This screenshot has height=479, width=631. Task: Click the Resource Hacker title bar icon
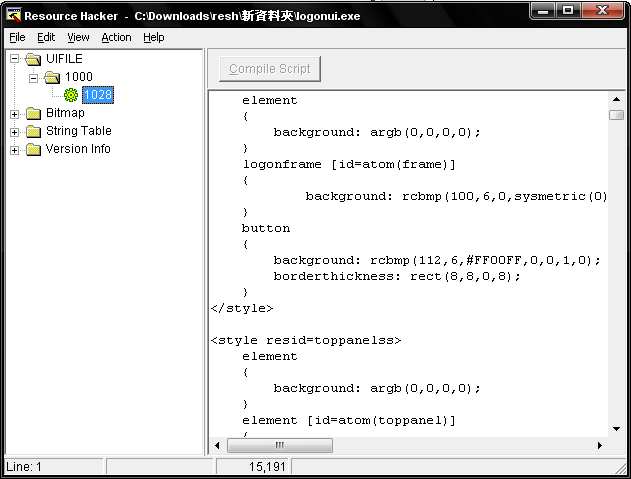(13, 15)
